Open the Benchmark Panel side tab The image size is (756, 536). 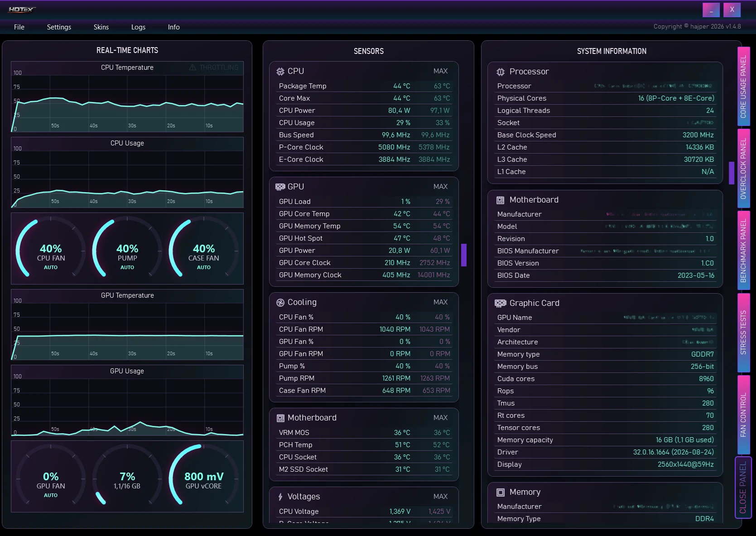pos(743,250)
